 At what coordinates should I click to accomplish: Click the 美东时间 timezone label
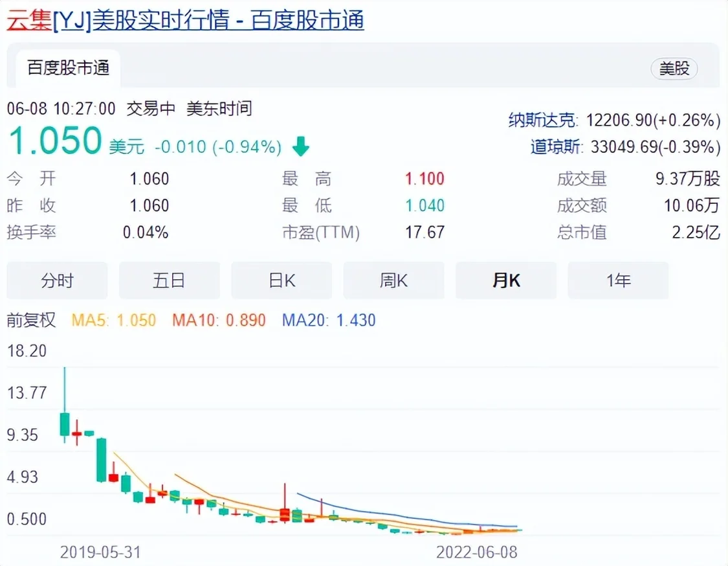[x=219, y=109]
